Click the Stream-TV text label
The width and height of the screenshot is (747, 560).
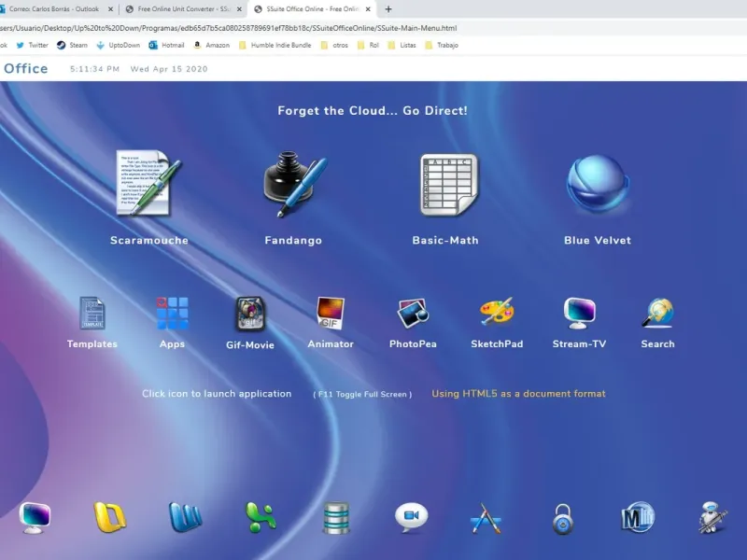click(x=579, y=344)
